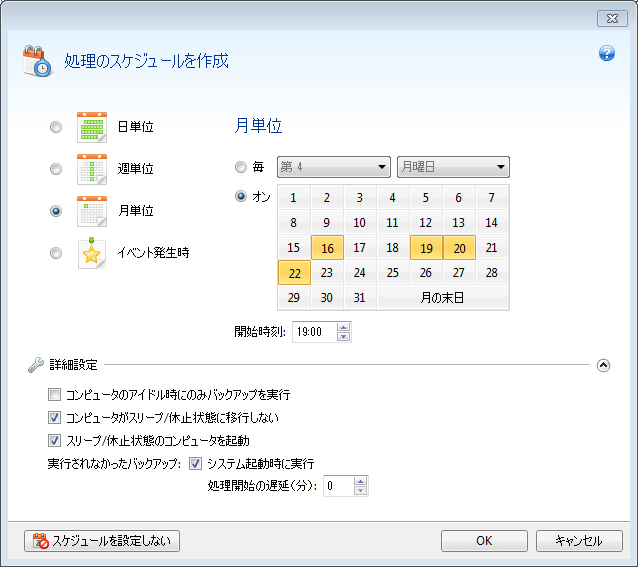The height and width of the screenshot is (567, 638).
Task: Click the 開始時刻 time input field
Action: coord(314,331)
